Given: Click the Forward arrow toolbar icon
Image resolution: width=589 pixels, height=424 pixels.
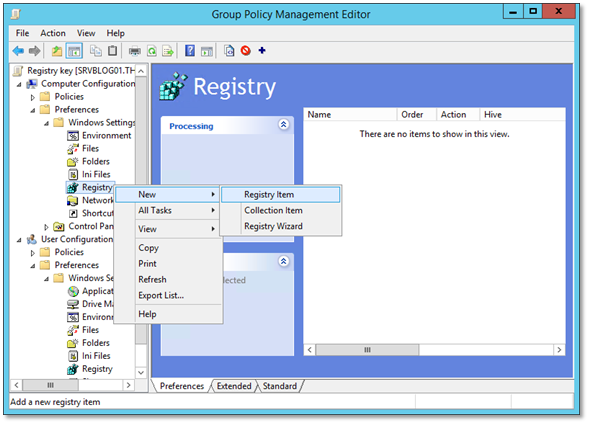Looking at the screenshot, I should coord(35,50).
